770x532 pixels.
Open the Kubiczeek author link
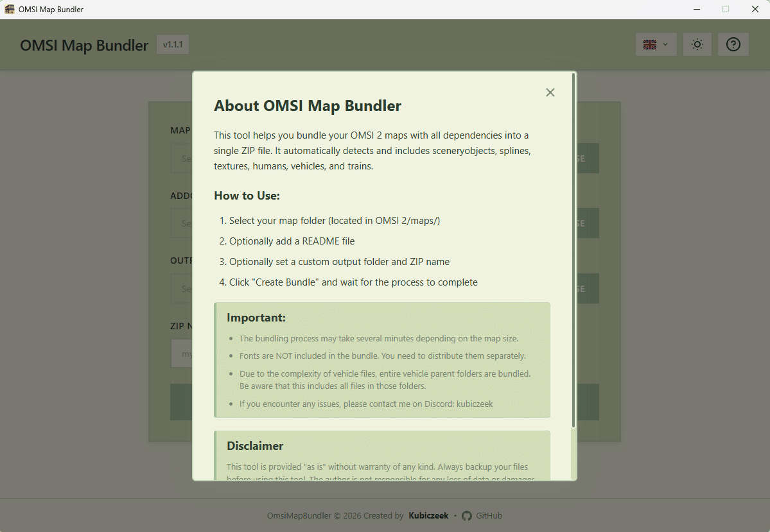[428, 516]
